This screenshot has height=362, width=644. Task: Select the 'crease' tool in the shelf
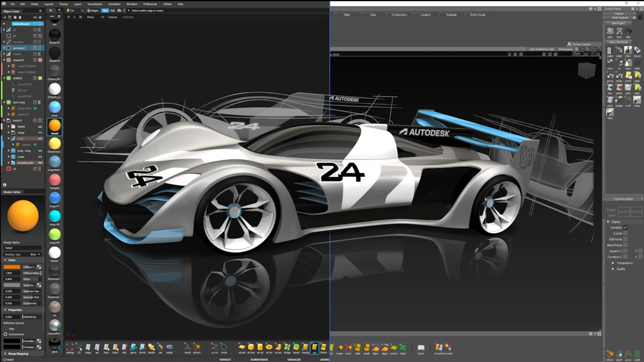point(340,348)
